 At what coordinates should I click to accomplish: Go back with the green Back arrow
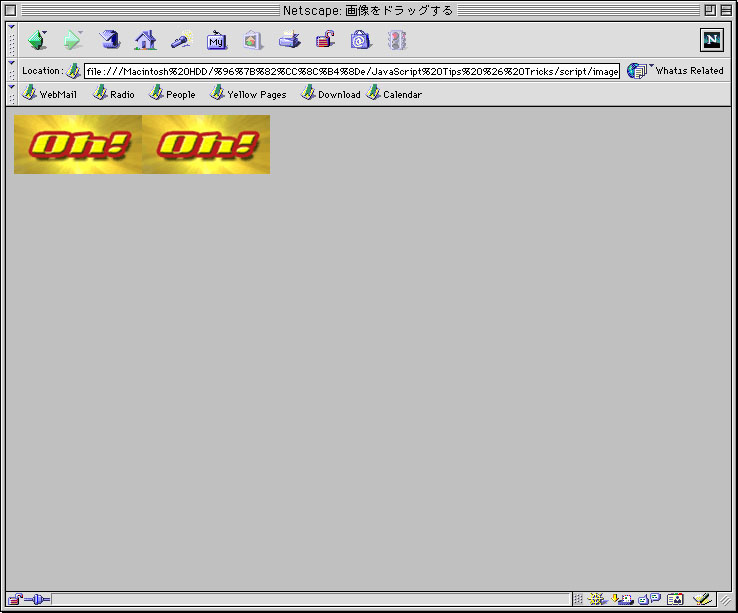pyautogui.click(x=38, y=40)
